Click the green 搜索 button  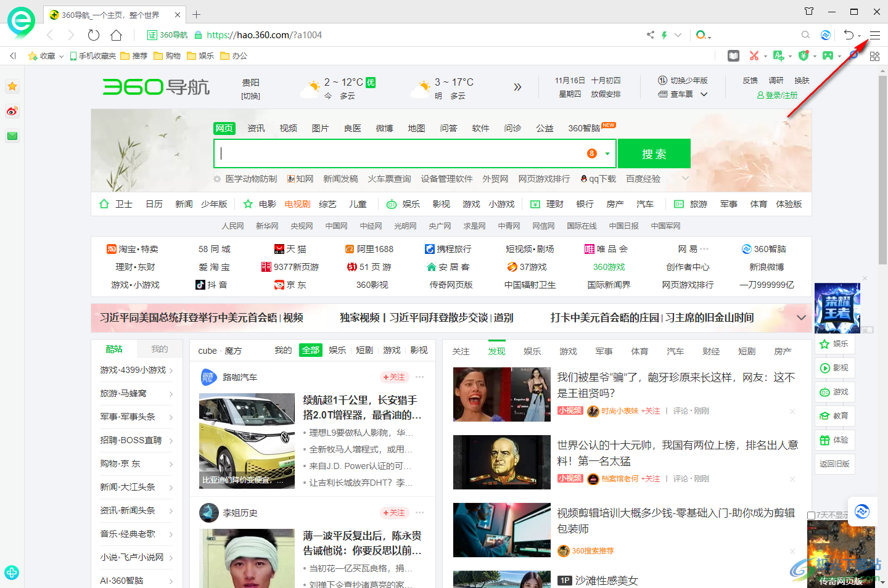[654, 153]
